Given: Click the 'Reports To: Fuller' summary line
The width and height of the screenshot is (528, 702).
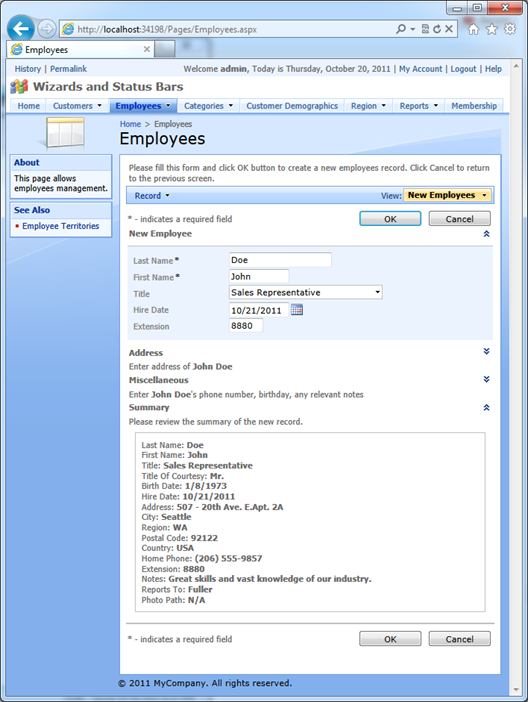Looking at the screenshot, I should click(177, 590).
